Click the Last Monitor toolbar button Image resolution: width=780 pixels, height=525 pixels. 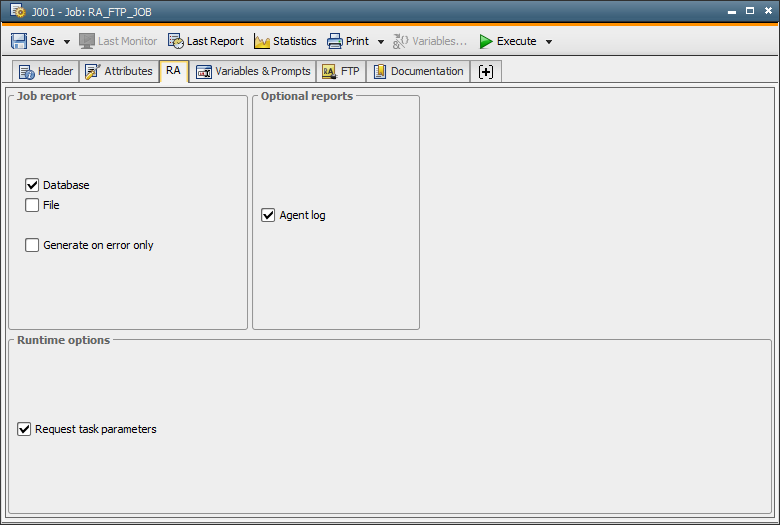tap(118, 41)
